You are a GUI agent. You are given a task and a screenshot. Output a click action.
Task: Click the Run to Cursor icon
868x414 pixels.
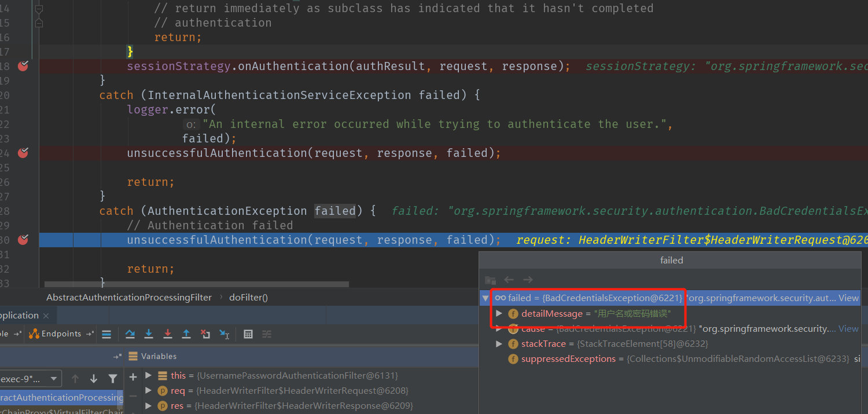click(225, 334)
